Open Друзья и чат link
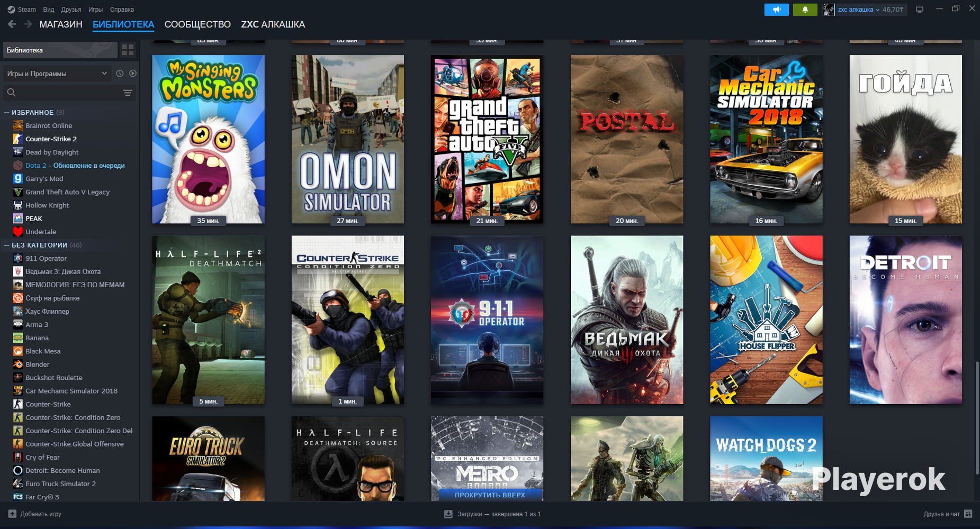Image resolution: width=980 pixels, height=529 pixels. point(942,514)
